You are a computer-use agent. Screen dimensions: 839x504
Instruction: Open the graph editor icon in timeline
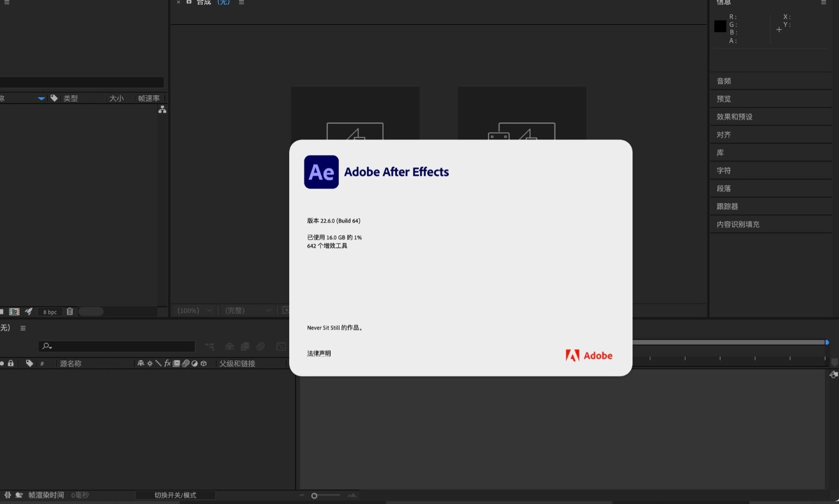click(281, 346)
